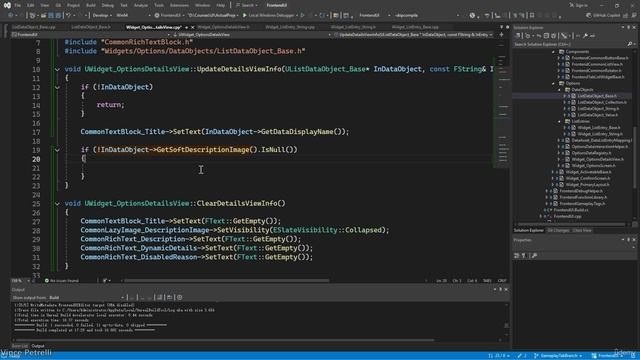Collapse the Components folder in Solution Explorer
This screenshot has height=360, width=640.
click(553, 52)
